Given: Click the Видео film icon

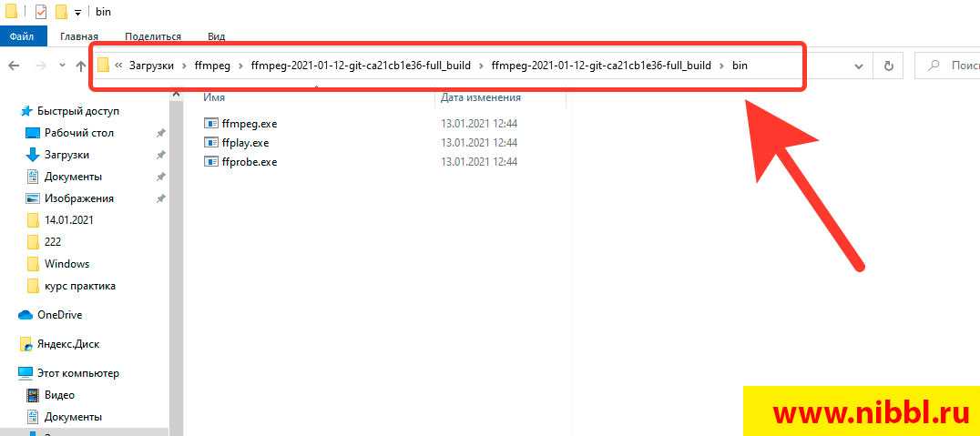Looking at the screenshot, I should point(33,395).
